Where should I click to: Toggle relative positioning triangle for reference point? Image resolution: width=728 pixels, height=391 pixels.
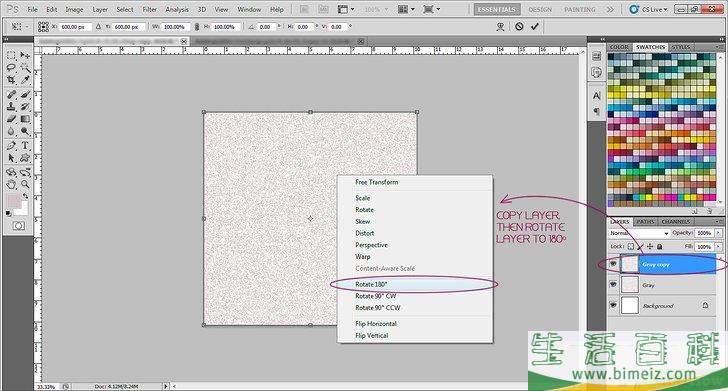tap(98, 27)
